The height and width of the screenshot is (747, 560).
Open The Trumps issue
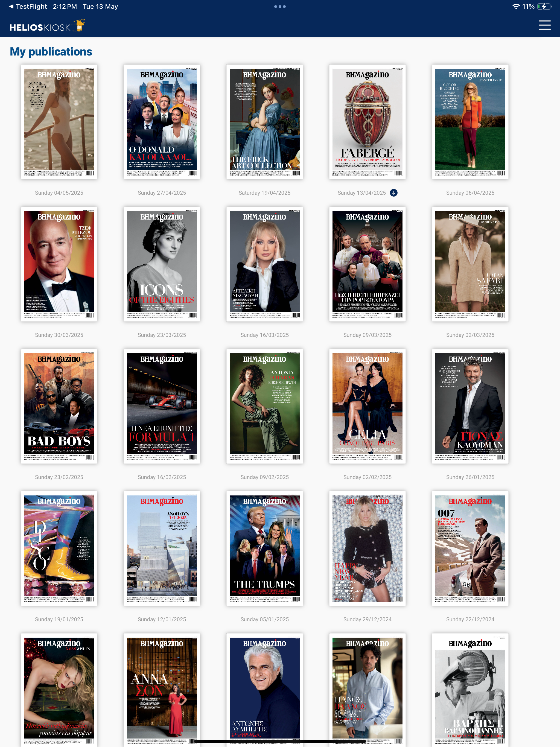tap(264, 548)
